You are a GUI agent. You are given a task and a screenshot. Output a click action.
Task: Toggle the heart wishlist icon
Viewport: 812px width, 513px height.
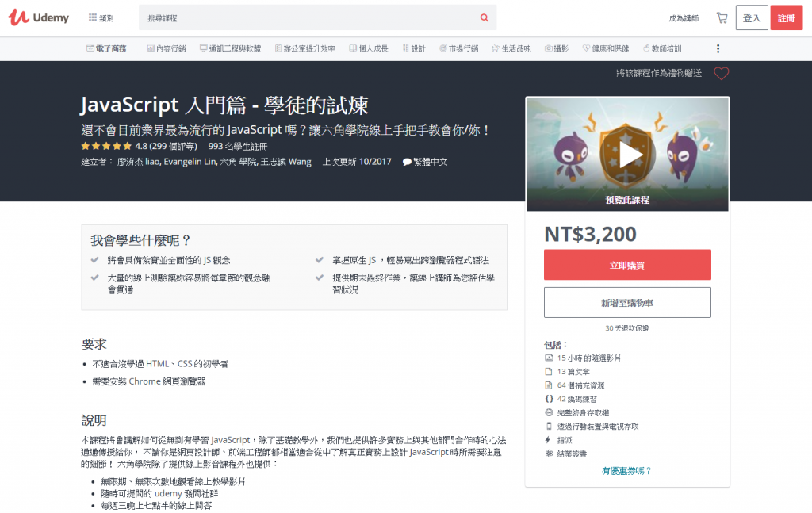(x=722, y=74)
